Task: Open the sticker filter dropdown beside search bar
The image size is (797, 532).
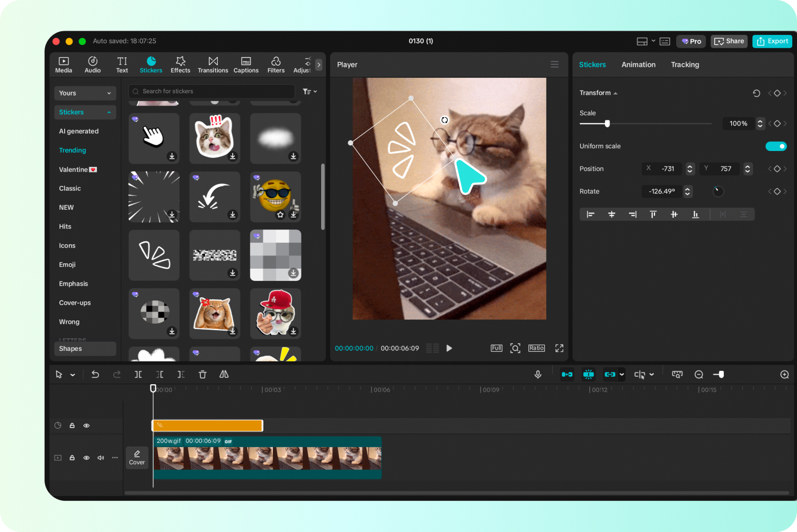Action: pos(310,91)
